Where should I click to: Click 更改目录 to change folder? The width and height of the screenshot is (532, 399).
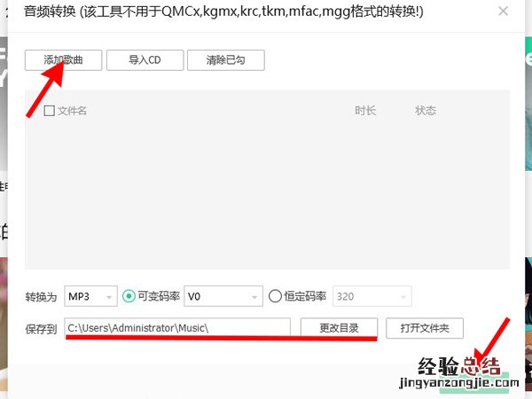pos(339,328)
